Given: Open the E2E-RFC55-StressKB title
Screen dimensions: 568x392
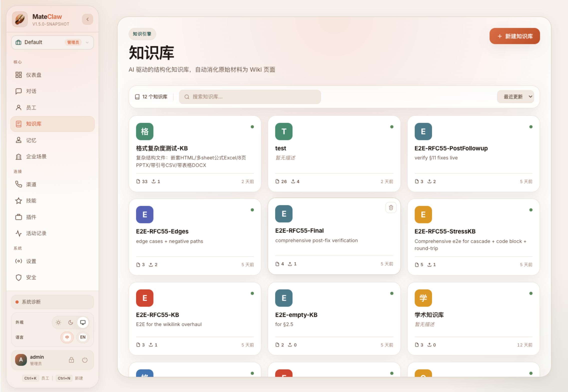Looking at the screenshot, I should [445, 231].
